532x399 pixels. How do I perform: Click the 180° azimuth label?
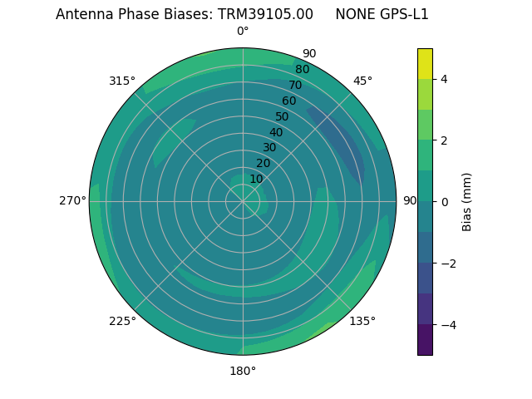coord(243,371)
